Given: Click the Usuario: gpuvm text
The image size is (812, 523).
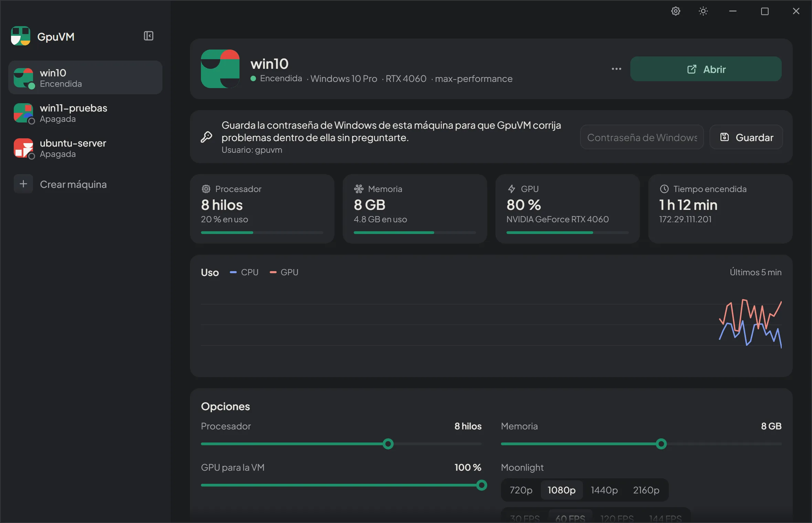Looking at the screenshot, I should click(x=252, y=150).
